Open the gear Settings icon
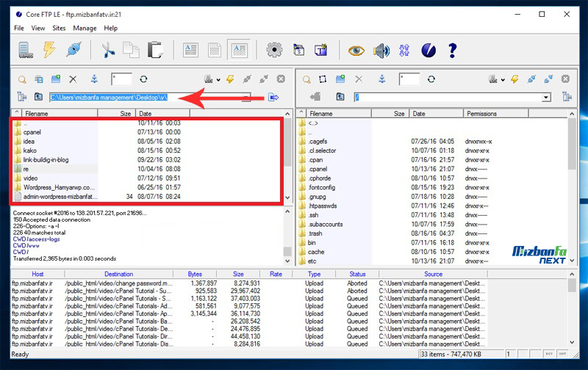Viewport: 588px width, 370px height. (x=274, y=50)
